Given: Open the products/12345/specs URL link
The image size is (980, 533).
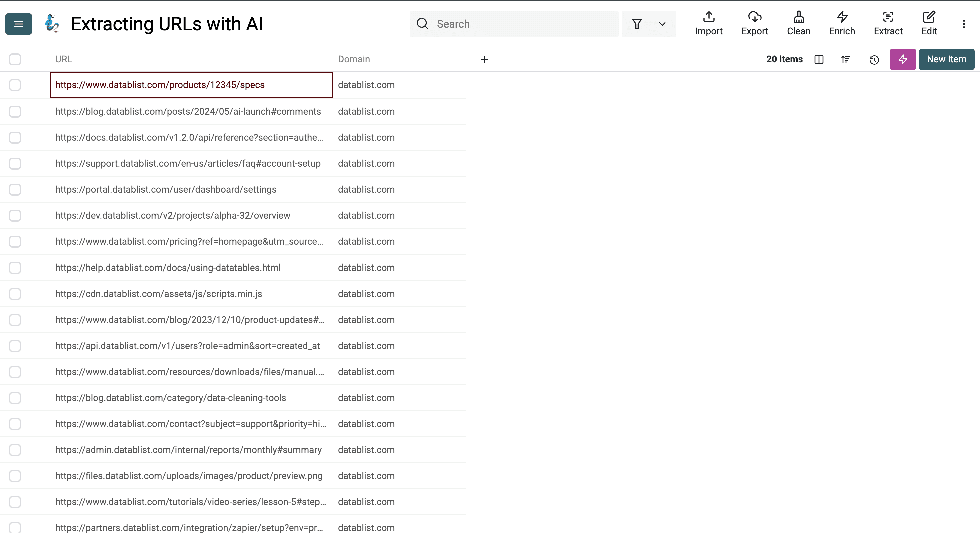Looking at the screenshot, I should pyautogui.click(x=160, y=85).
